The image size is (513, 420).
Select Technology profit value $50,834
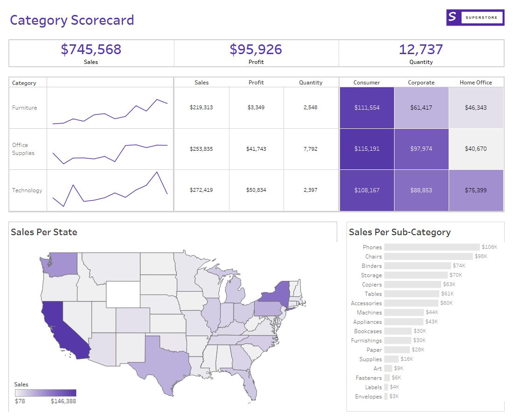tap(256, 190)
